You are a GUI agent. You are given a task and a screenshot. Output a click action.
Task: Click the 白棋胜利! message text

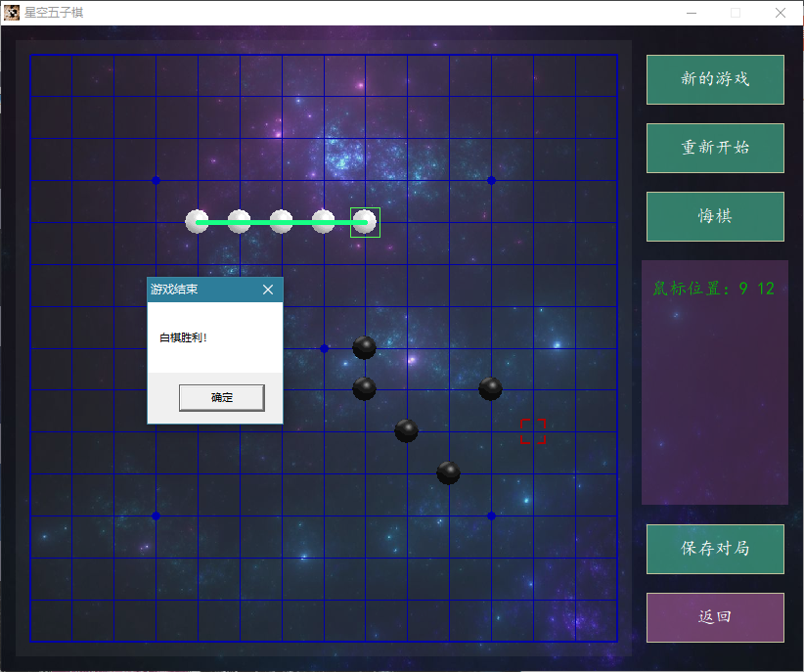pos(183,337)
